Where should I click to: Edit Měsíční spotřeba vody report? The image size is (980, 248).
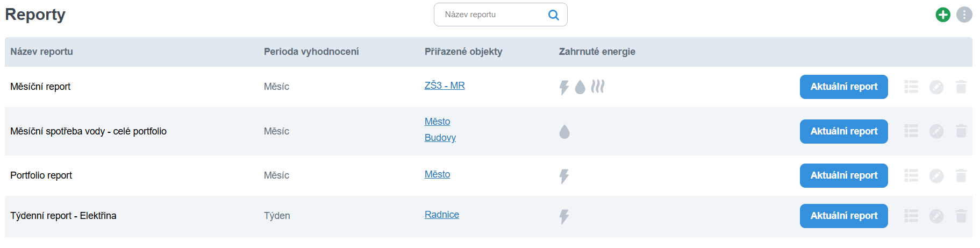point(936,131)
